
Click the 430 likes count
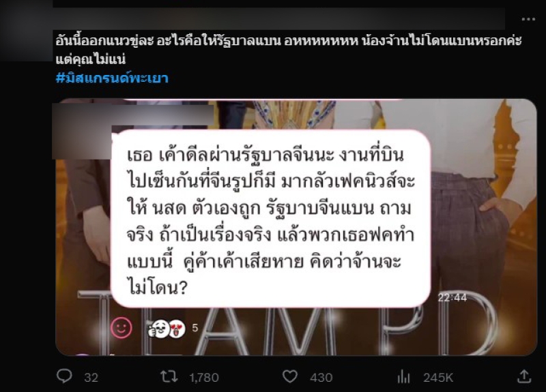point(321,378)
